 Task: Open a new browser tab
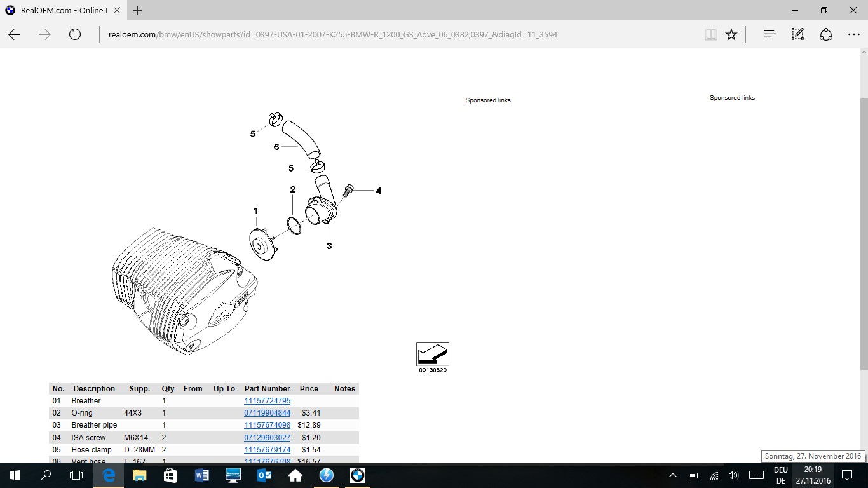coord(137,10)
